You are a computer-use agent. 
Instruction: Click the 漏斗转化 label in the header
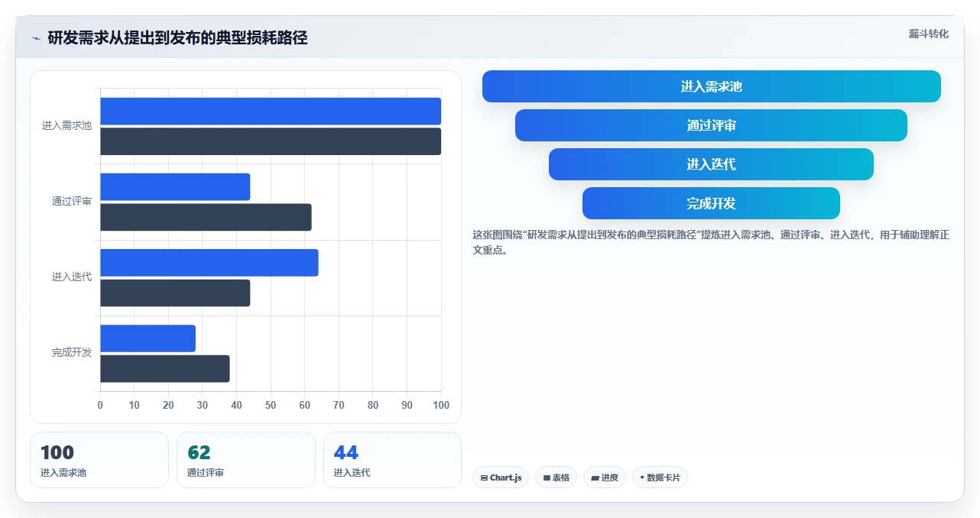928,34
